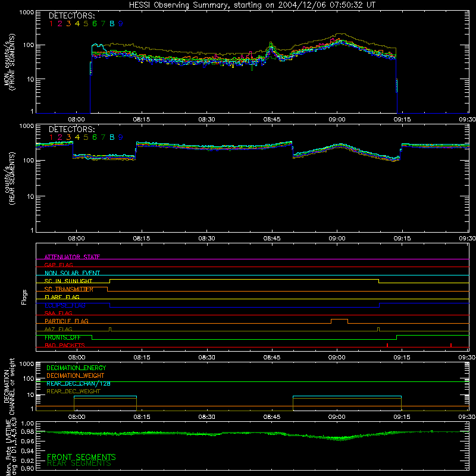Click the raised SC_TRANSMITTER segment before the step-down
This screenshot has width=476, height=476.
click(72, 287)
